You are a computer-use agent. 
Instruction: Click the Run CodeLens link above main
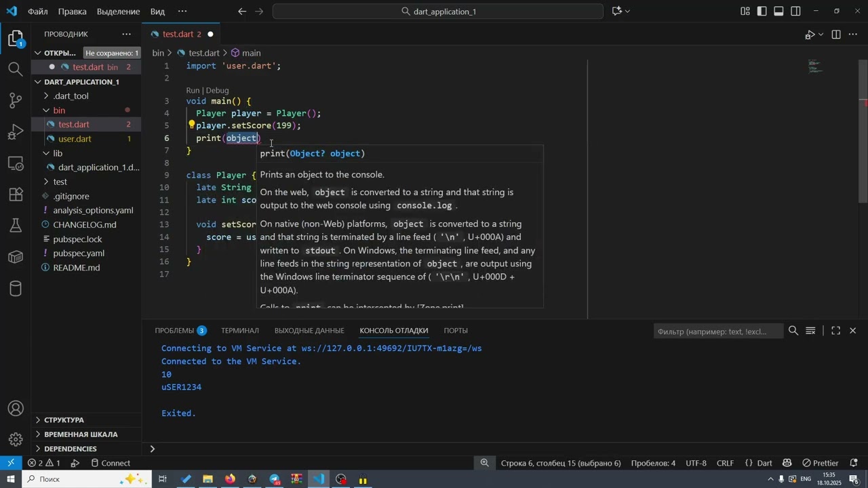(x=193, y=91)
